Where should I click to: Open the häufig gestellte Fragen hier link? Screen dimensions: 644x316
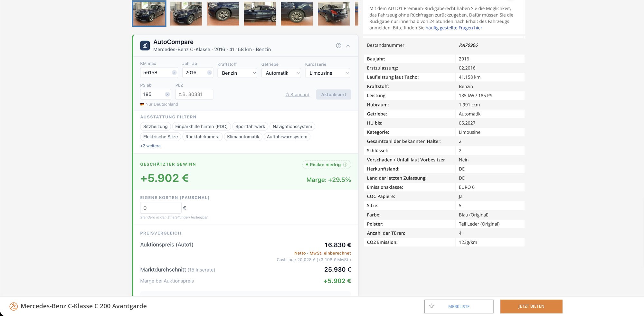(x=454, y=28)
